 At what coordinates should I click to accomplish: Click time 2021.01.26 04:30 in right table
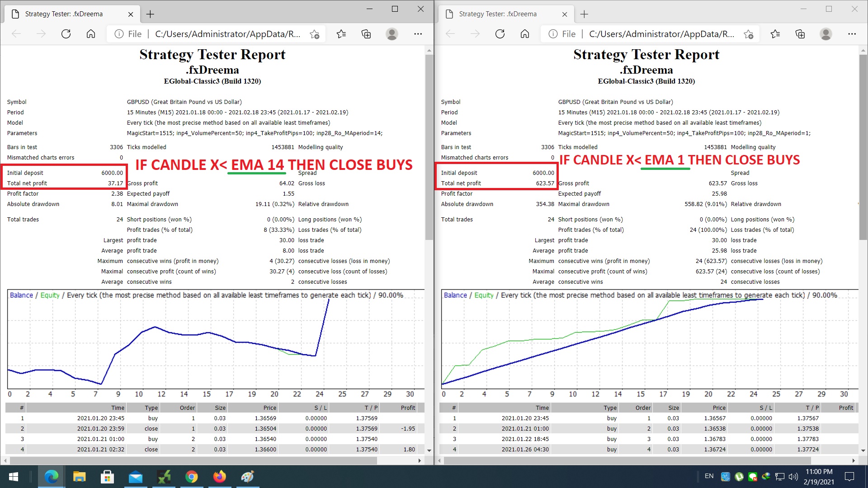click(525, 450)
